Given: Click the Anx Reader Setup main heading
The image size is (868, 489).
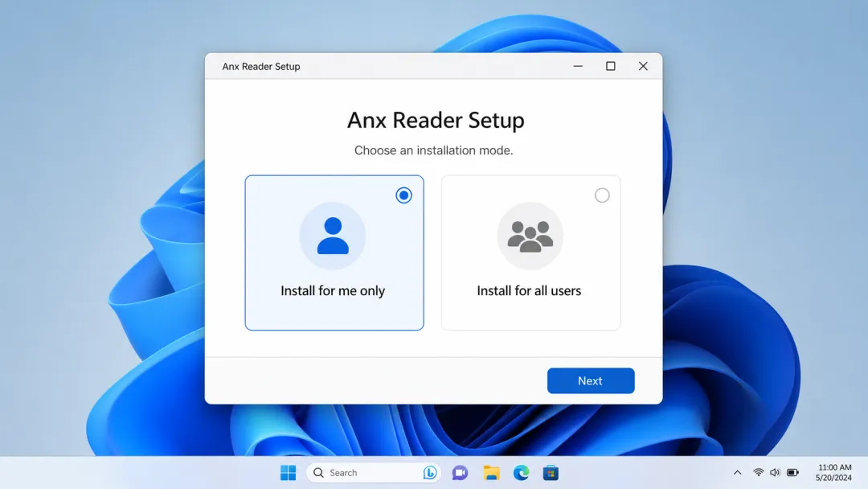Looking at the screenshot, I should [x=436, y=120].
